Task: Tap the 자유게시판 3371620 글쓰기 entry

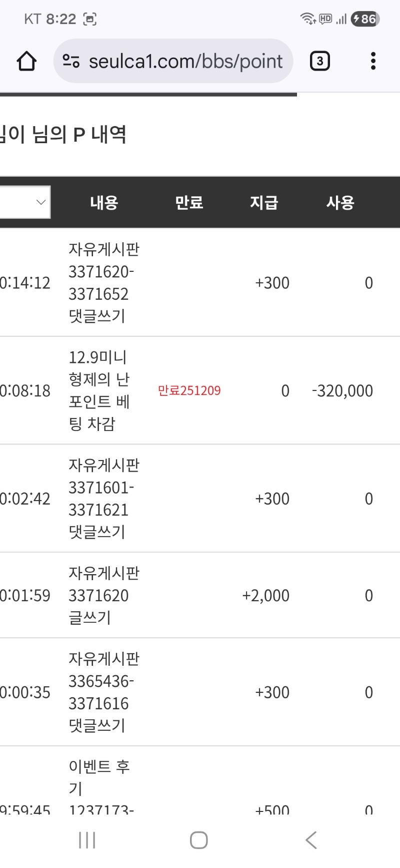Action: coord(103,595)
